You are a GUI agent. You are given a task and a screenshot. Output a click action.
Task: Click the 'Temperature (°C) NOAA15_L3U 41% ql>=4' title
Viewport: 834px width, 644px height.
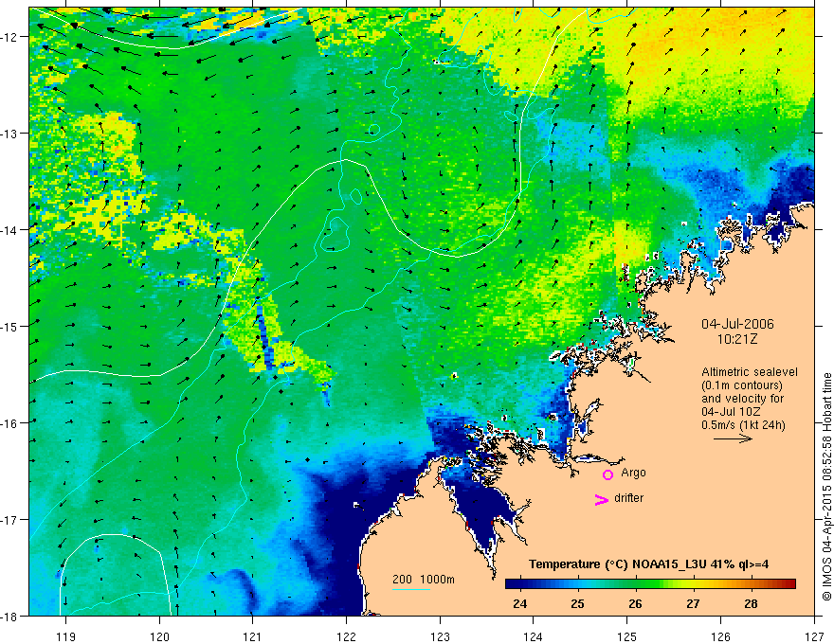648,564
